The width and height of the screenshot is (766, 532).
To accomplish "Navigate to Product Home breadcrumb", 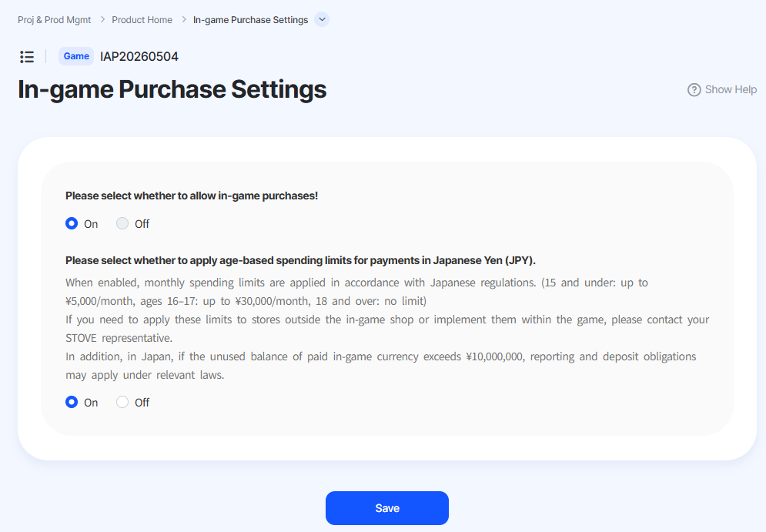I will coord(142,20).
